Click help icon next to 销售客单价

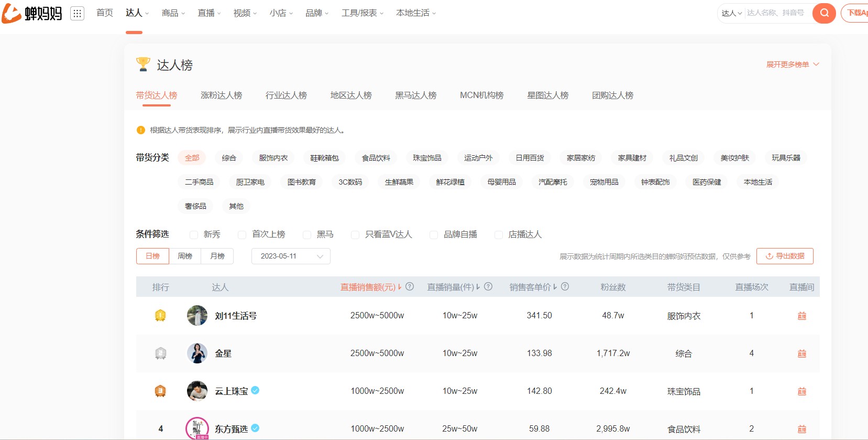click(x=565, y=287)
